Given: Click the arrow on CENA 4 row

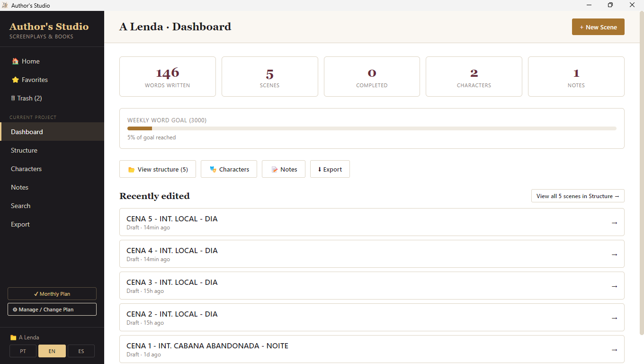Looking at the screenshot, I should pyautogui.click(x=615, y=255).
